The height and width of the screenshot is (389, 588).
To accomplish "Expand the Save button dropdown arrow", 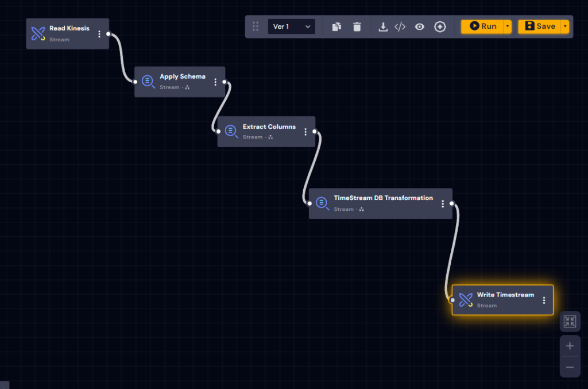I will point(564,26).
